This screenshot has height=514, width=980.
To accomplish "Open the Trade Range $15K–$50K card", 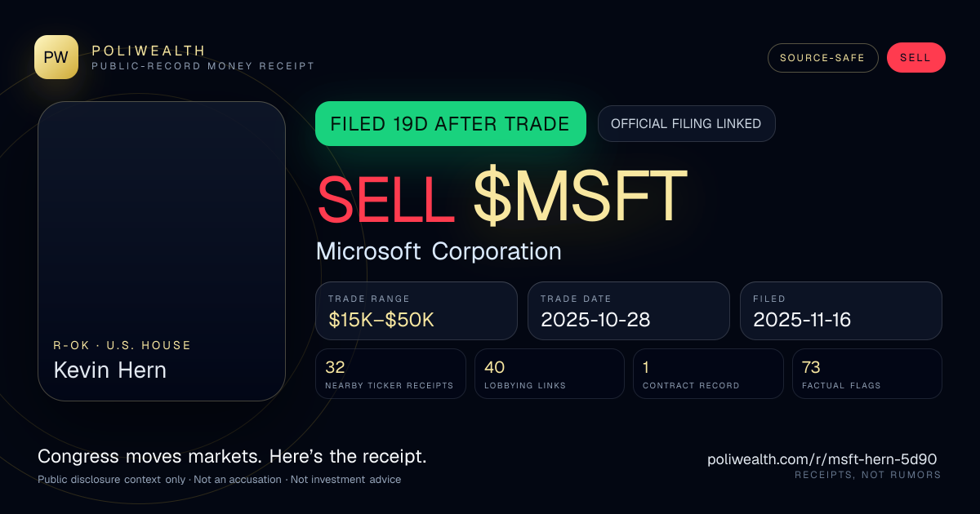I will point(416,311).
